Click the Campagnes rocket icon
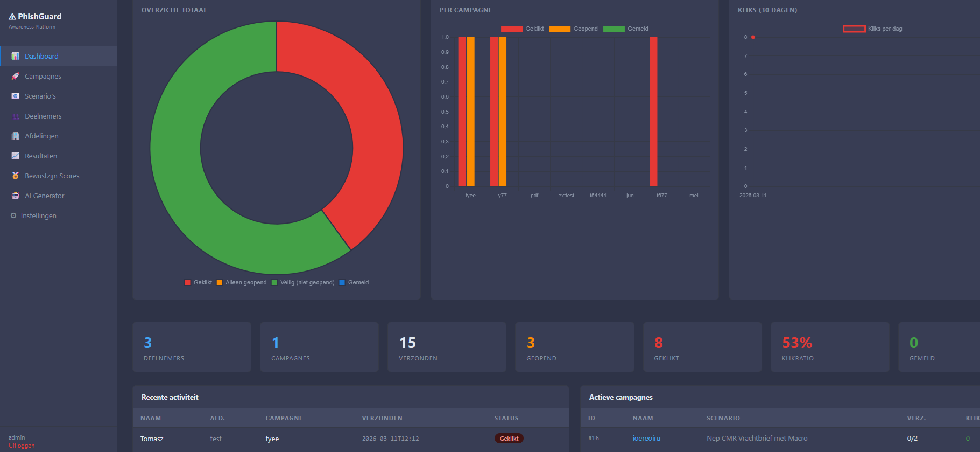The image size is (980, 452). click(x=15, y=76)
